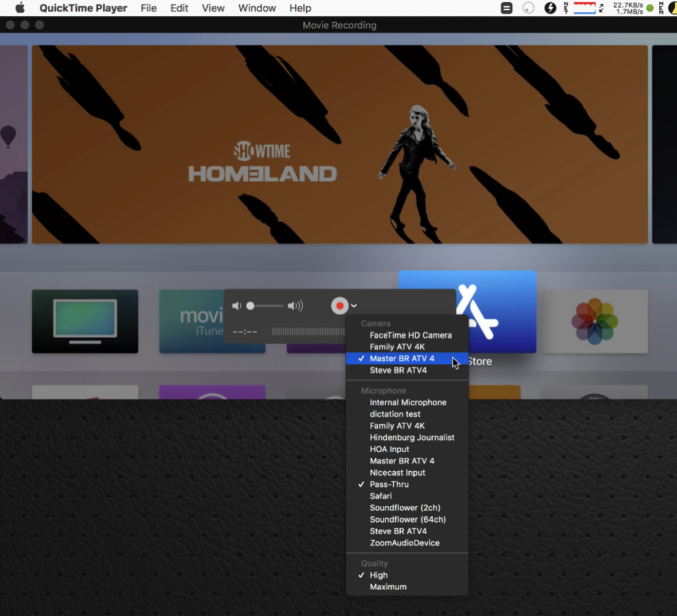The image size is (677, 616).
Task: Click the loud volume speaker icon
Action: pyautogui.click(x=295, y=306)
